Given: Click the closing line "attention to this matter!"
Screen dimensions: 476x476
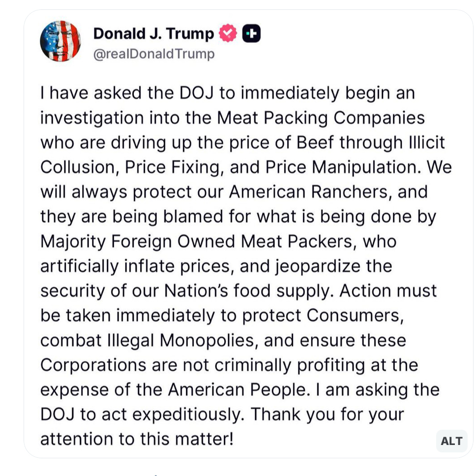Looking at the screenshot, I should click(x=137, y=439).
